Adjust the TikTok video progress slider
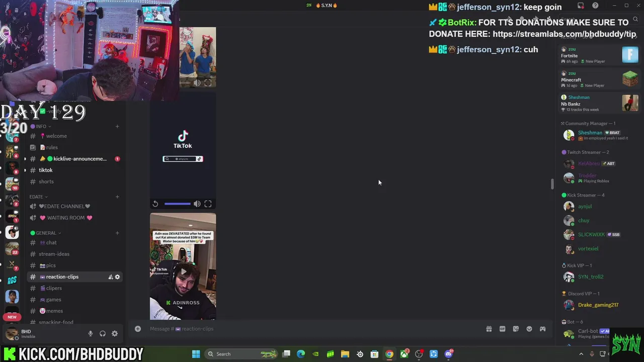Image resolution: width=644 pixels, height=362 pixels. (x=177, y=204)
